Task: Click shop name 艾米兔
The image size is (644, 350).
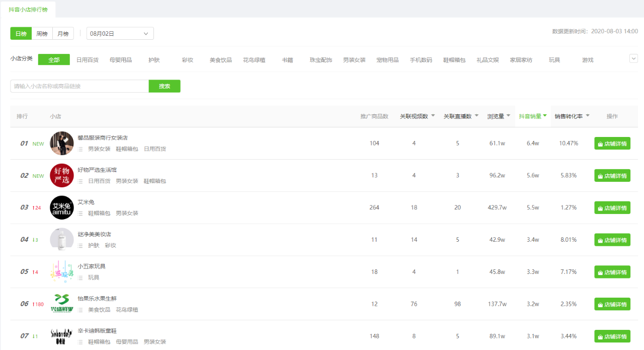Action: pos(86,202)
